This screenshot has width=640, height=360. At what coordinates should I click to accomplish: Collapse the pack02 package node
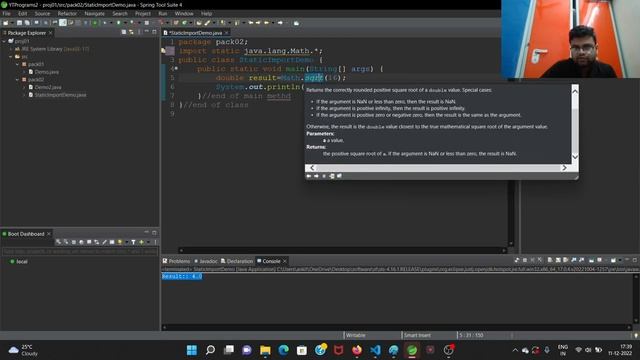click(18, 80)
